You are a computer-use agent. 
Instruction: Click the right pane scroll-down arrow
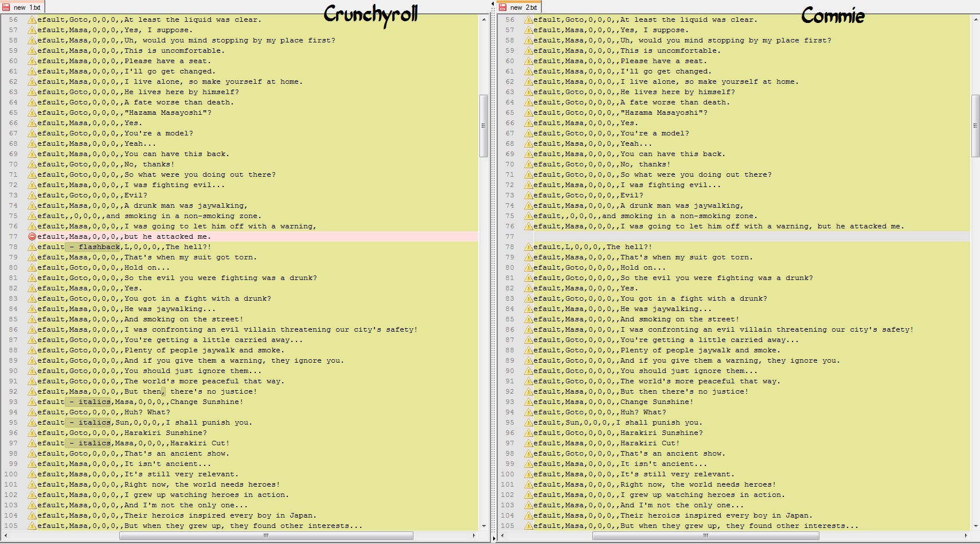point(975,526)
